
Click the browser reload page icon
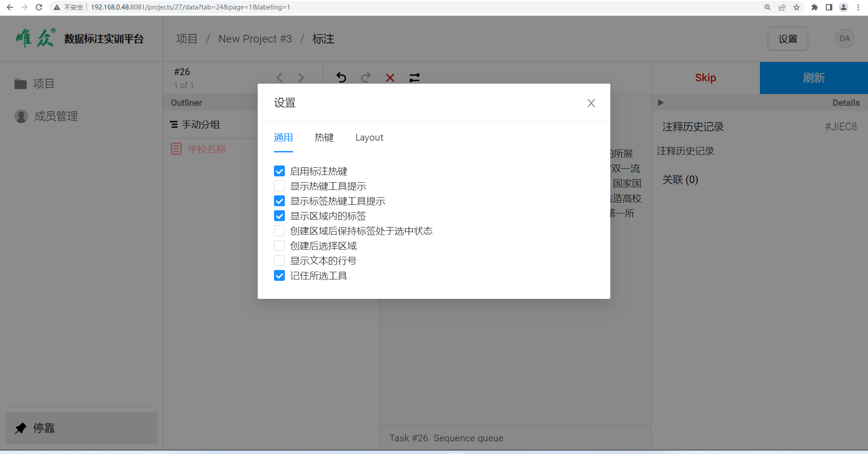[x=39, y=7]
